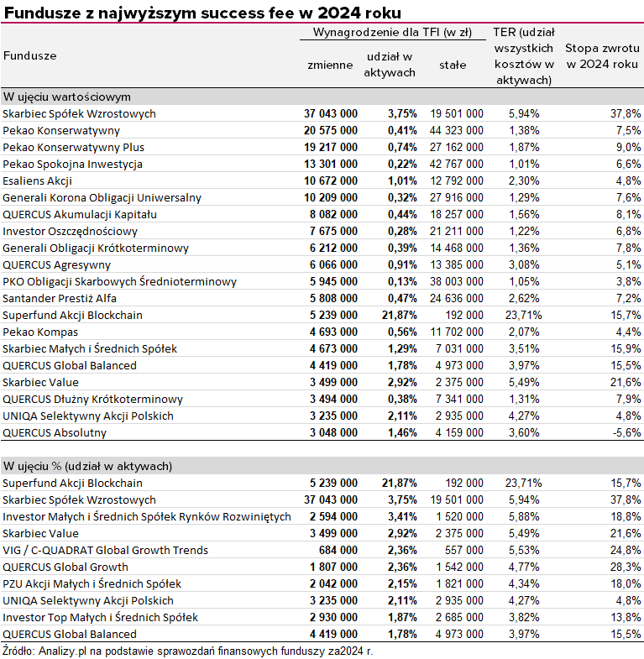Click 'PZU Akcji Małych i Średnich Spółek'
Screen dimensions: 644x659
pos(92,583)
